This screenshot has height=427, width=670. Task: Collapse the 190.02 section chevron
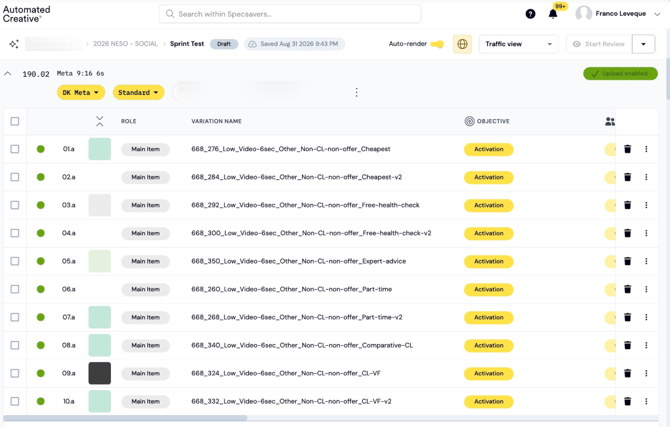[x=8, y=74]
